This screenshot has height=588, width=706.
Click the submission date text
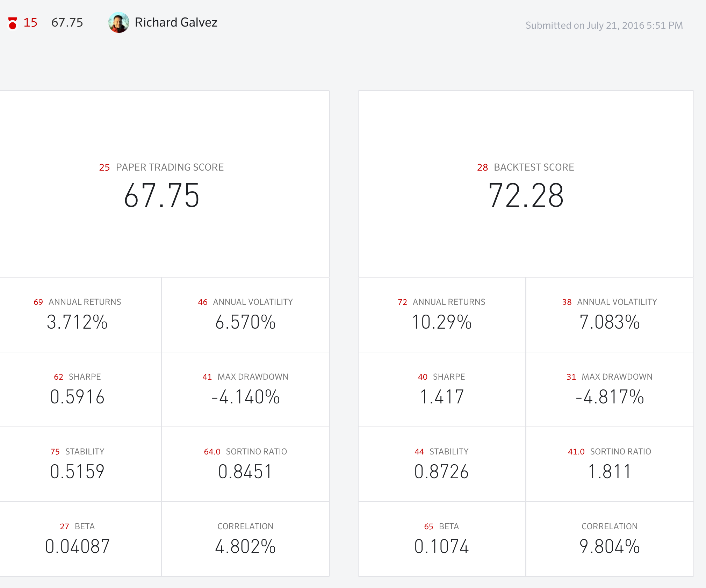(604, 25)
